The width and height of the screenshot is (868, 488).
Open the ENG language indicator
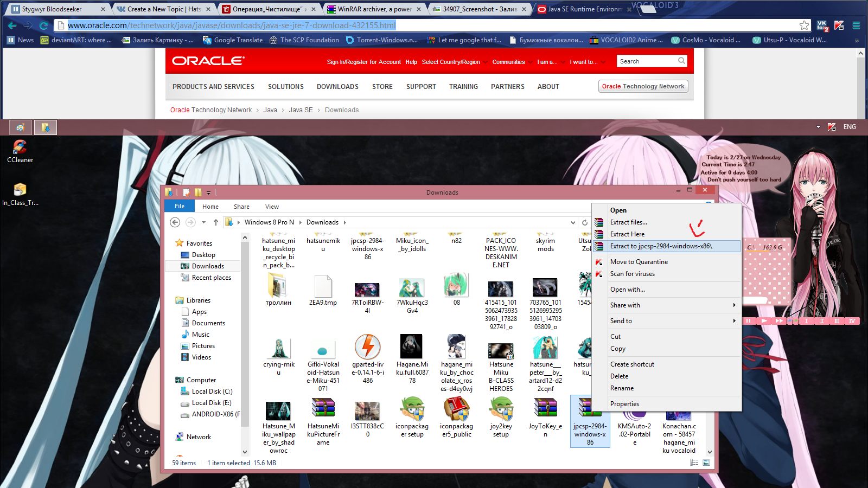[850, 127]
